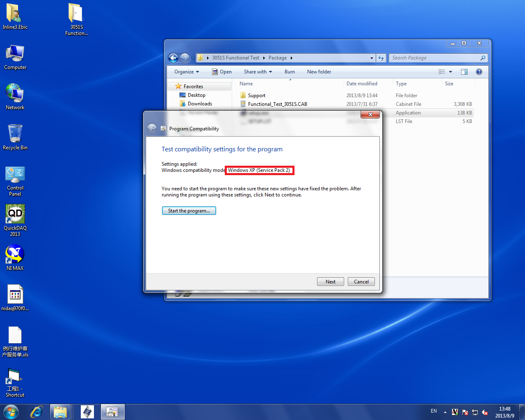Viewport: 525px width, 420px height.
Task: Expand the address bar history dropdown
Action: click(x=372, y=58)
